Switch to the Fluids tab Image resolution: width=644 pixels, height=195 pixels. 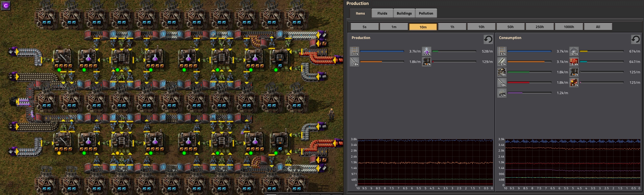pos(382,13)
